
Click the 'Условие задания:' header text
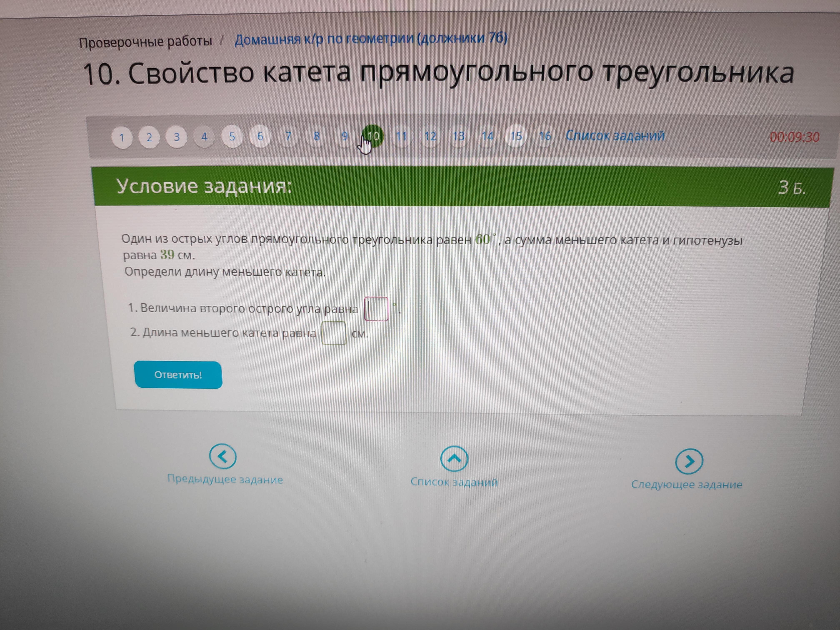tap(204, 186)
